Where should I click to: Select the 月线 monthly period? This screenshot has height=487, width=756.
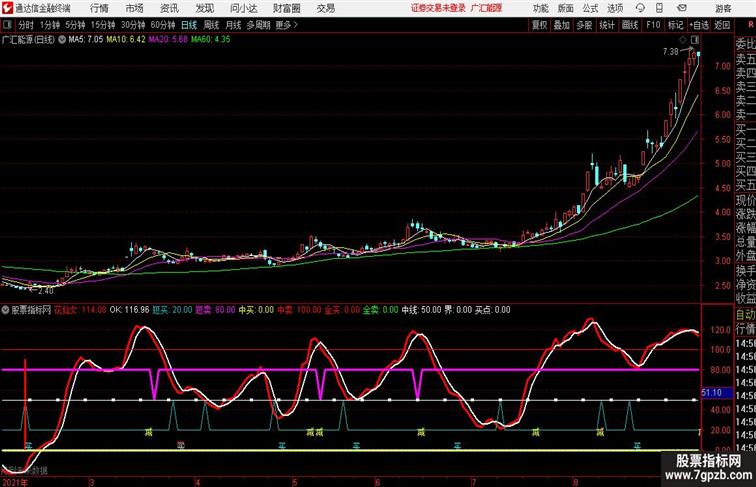coord(233,25)
